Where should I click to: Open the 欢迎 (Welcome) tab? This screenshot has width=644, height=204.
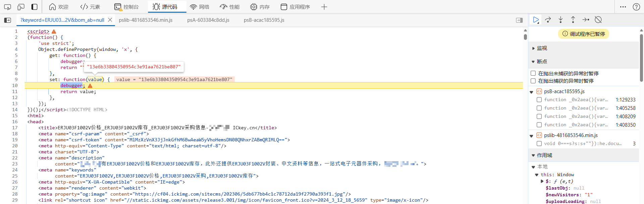click(x=59, y=7)
